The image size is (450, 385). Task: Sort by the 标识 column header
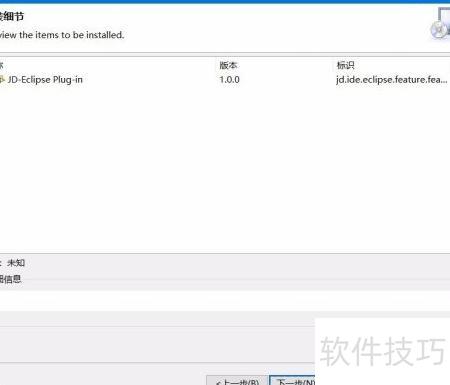(345, 65)
